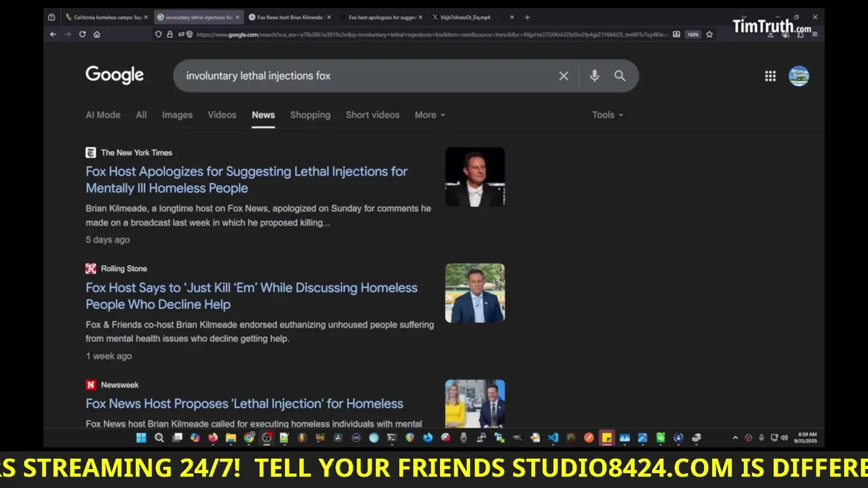Click the magnifying glass search button
Viewport: 868px width, 488px height.
[x=620, y=76]
